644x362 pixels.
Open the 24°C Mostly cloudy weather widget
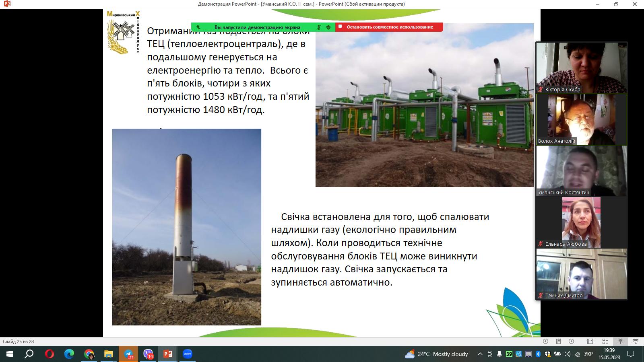click(438, 354)
